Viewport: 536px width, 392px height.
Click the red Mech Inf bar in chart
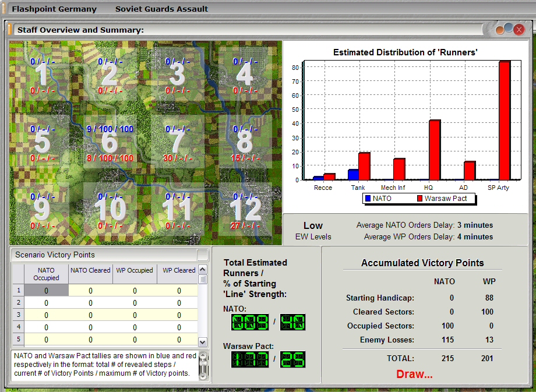(399, 169)
